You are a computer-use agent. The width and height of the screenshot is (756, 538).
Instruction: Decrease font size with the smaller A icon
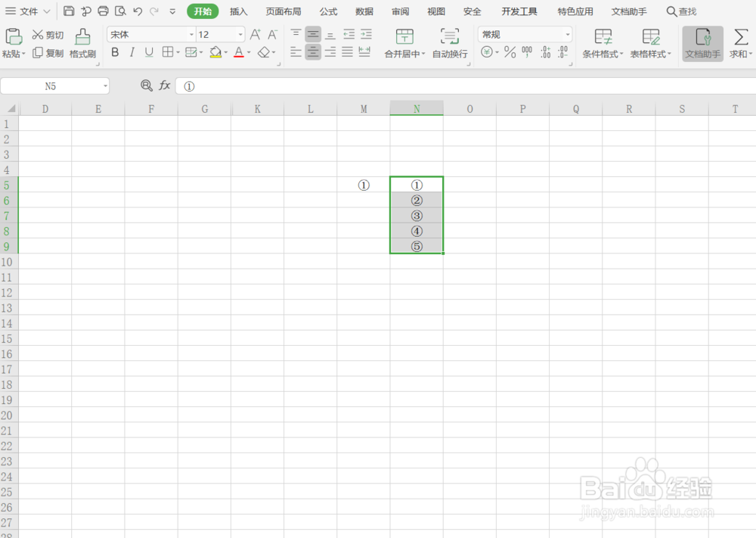click(x=272, y=34)
